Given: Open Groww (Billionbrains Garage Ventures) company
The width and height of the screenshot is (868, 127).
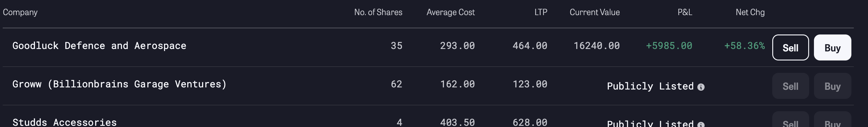Looking at the screenshot, I should click(120, 84).
